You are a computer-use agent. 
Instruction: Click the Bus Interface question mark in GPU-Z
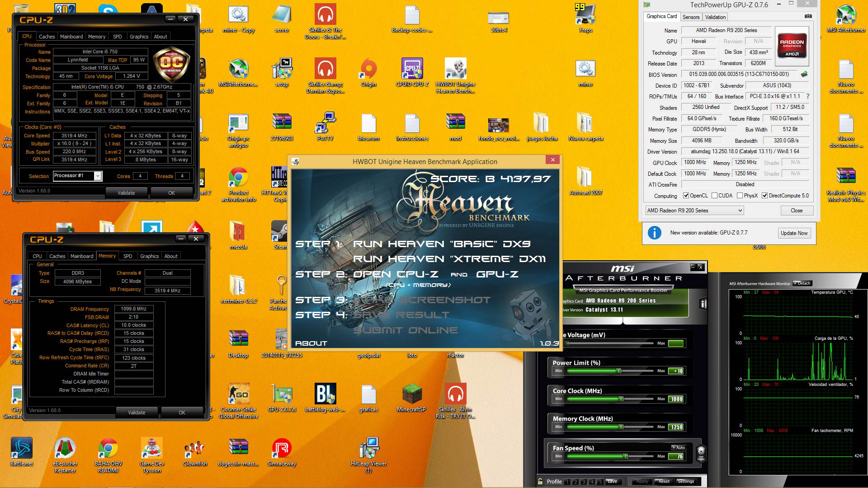[x=808, y=96]
